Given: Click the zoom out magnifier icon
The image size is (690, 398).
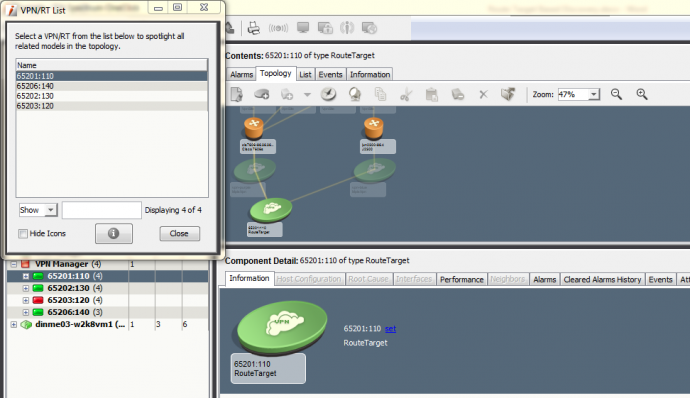Looking at the screenshot, I should point(616,94).
